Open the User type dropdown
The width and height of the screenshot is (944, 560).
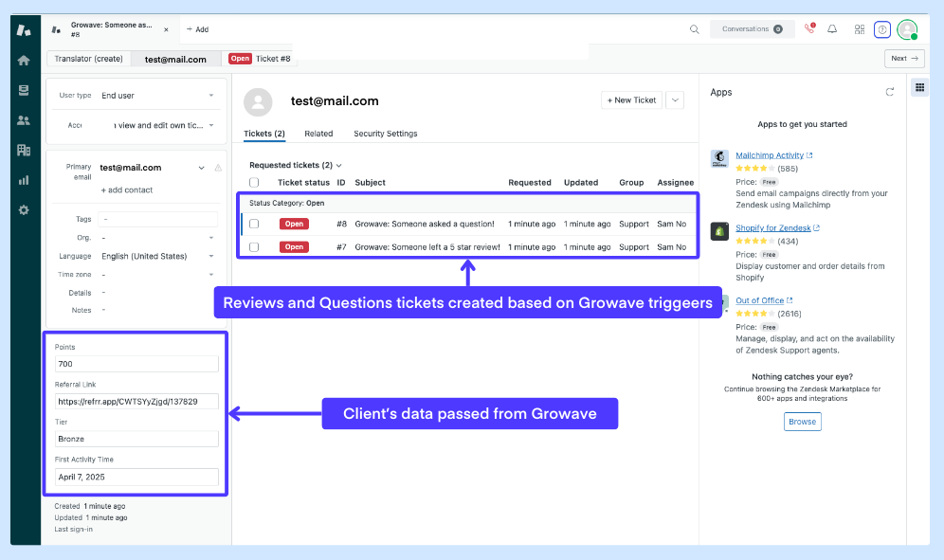click(157, 95)
